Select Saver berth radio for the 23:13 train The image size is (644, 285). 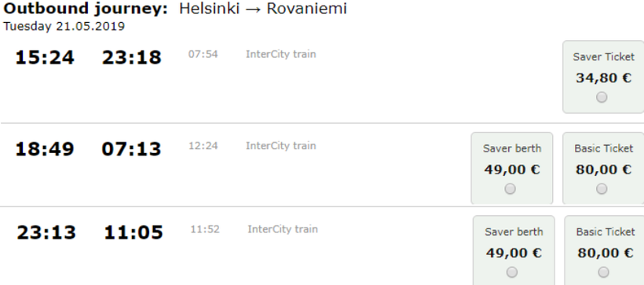pos(512,272)
